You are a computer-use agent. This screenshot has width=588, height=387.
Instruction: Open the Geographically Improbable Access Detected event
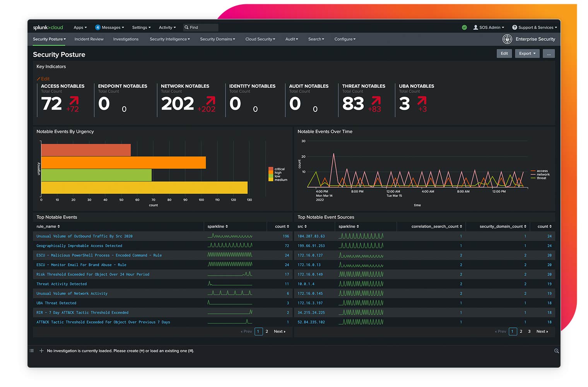tap(79, 246)
